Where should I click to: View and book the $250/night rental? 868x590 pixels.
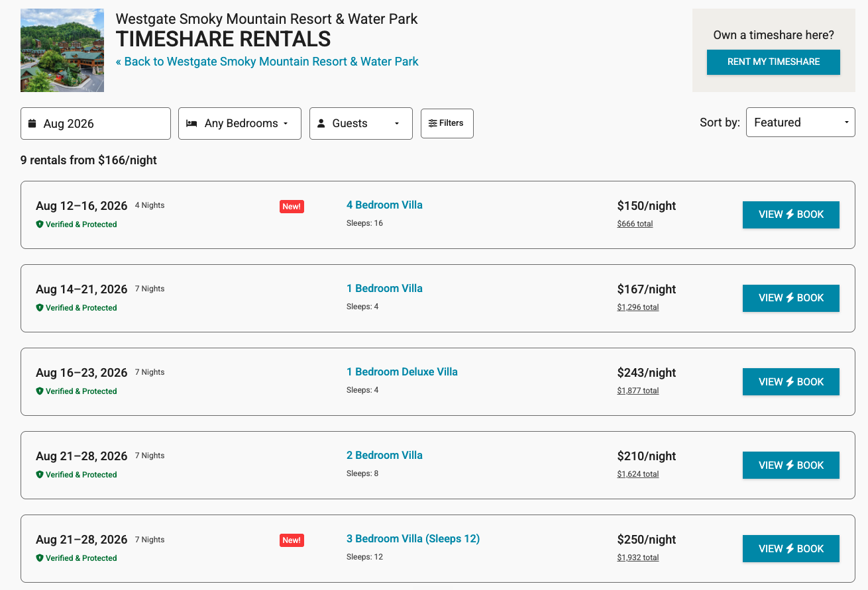791,548
